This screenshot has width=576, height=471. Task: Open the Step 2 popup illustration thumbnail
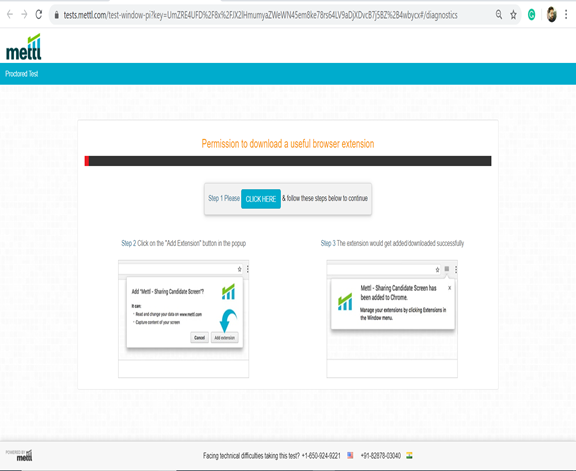184,319
